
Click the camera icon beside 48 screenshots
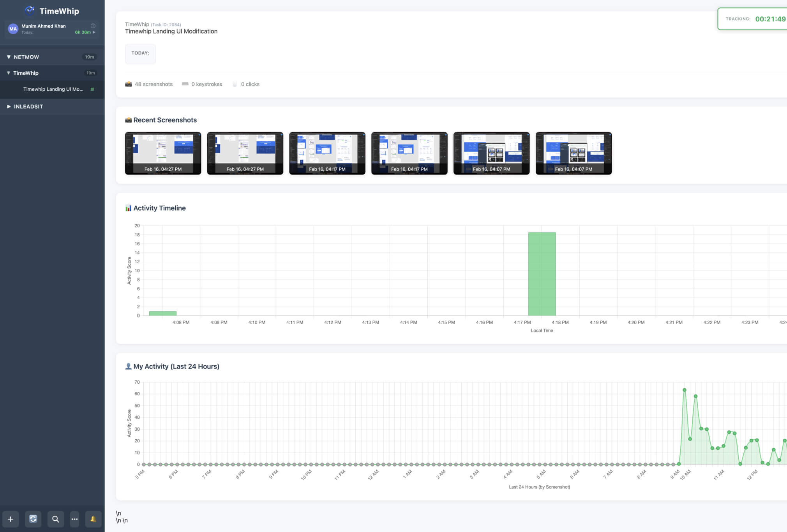pyautogui.click(x=128, y=84)
